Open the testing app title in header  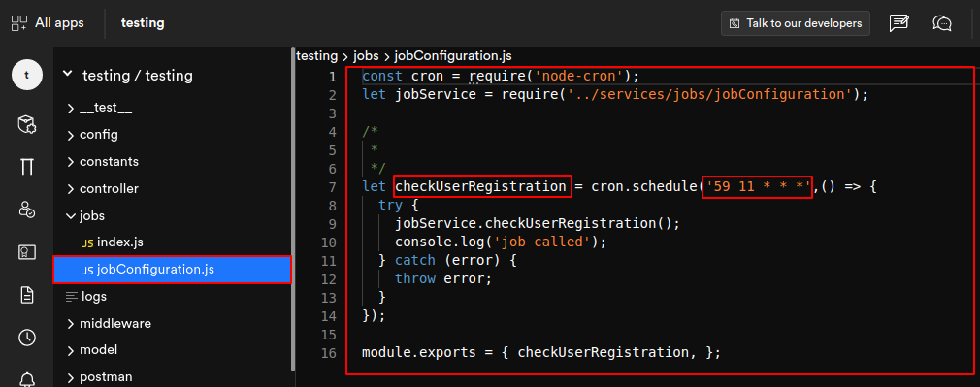click(x=143, y=23)
